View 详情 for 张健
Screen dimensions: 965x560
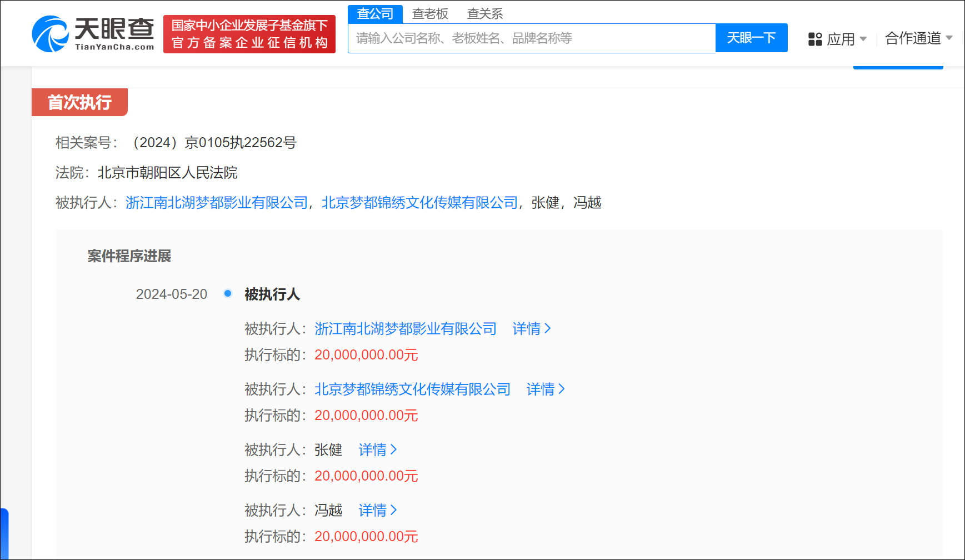coord(377,450)
